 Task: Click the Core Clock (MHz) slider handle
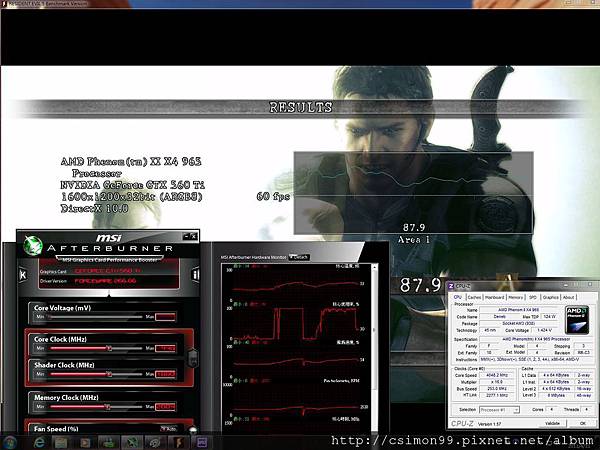coord(109,348)
